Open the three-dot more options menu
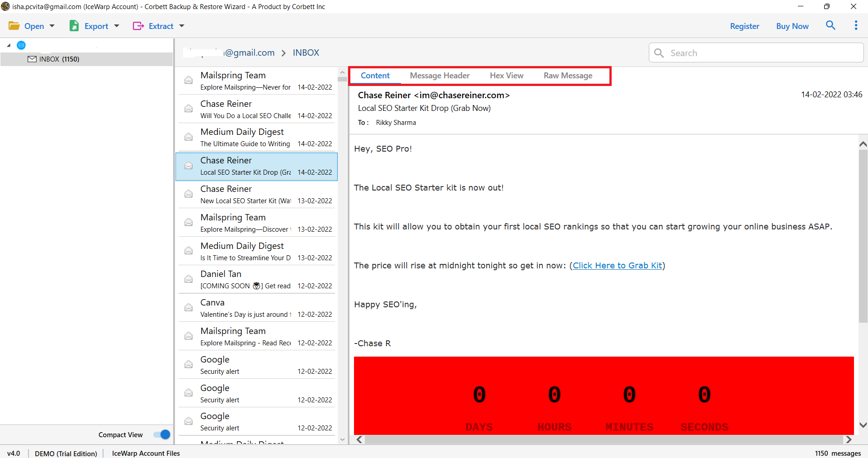The image size is (868, 458). (856, 25)
